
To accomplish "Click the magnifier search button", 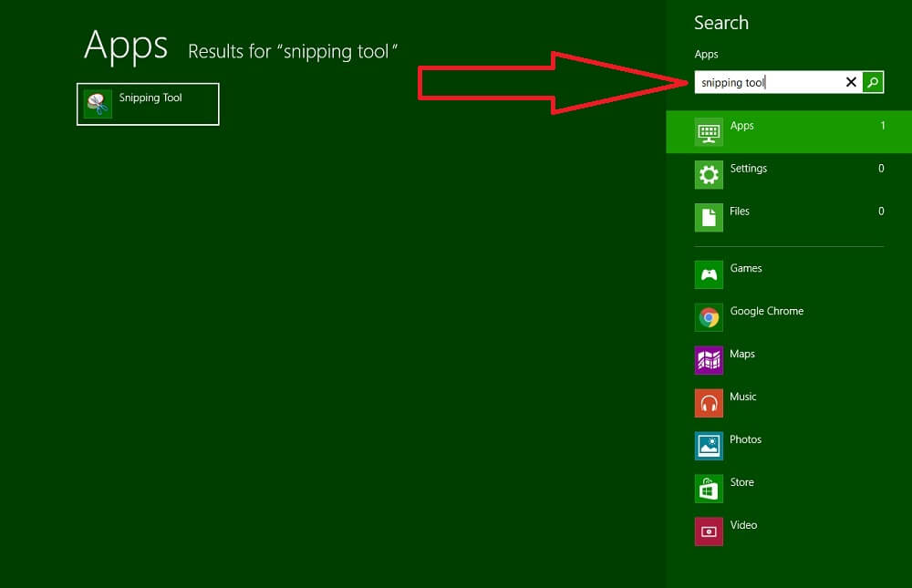I will click(x=873, y=82).
